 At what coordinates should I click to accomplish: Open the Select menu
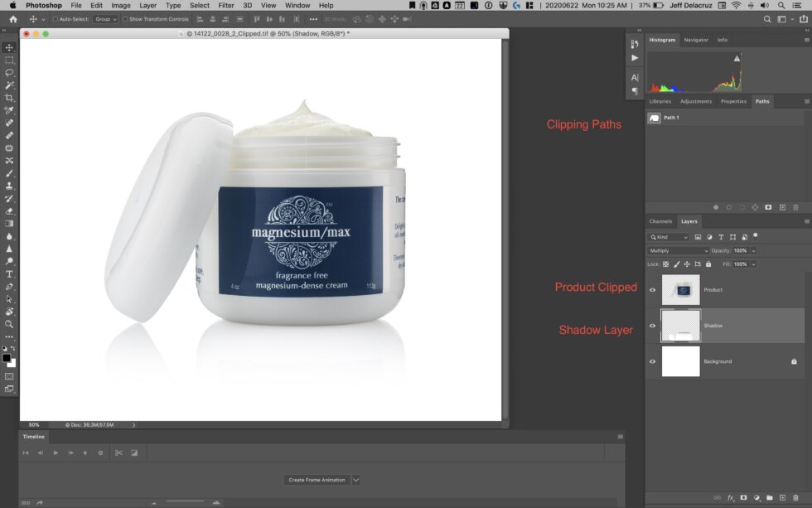200,5
